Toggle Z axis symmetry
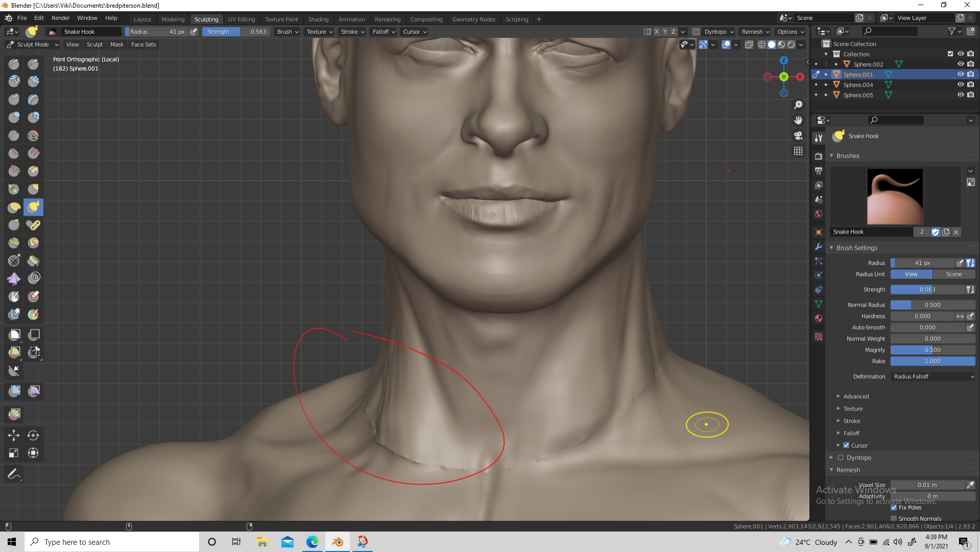Image resolution: width=980 pixels, height=552 pixels. coord(673,32)
